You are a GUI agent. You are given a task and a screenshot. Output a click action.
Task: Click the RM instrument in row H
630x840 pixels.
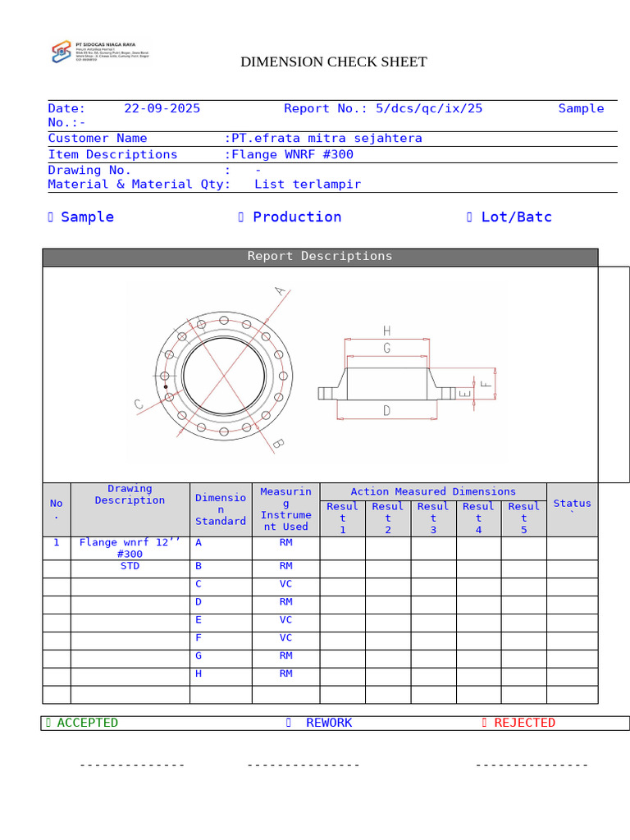point(286,674)
